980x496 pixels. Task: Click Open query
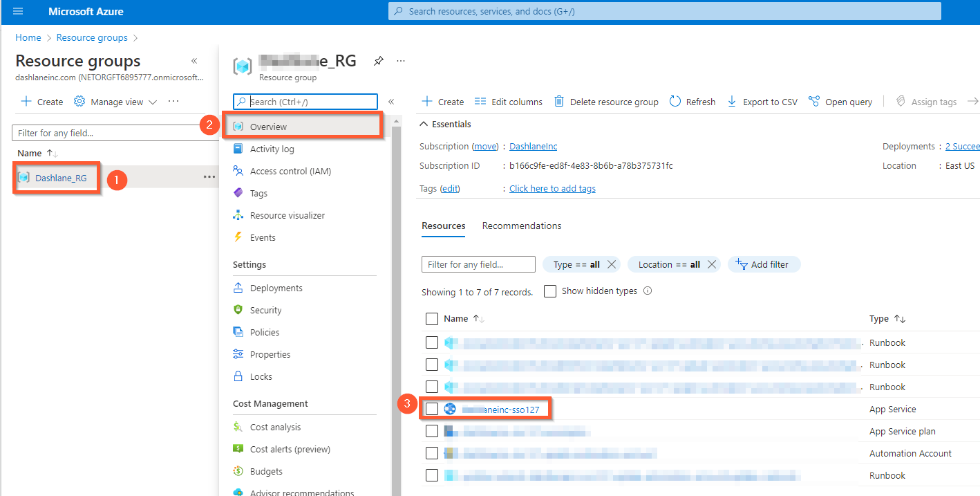pyautogui.click(x=840, y=102)
